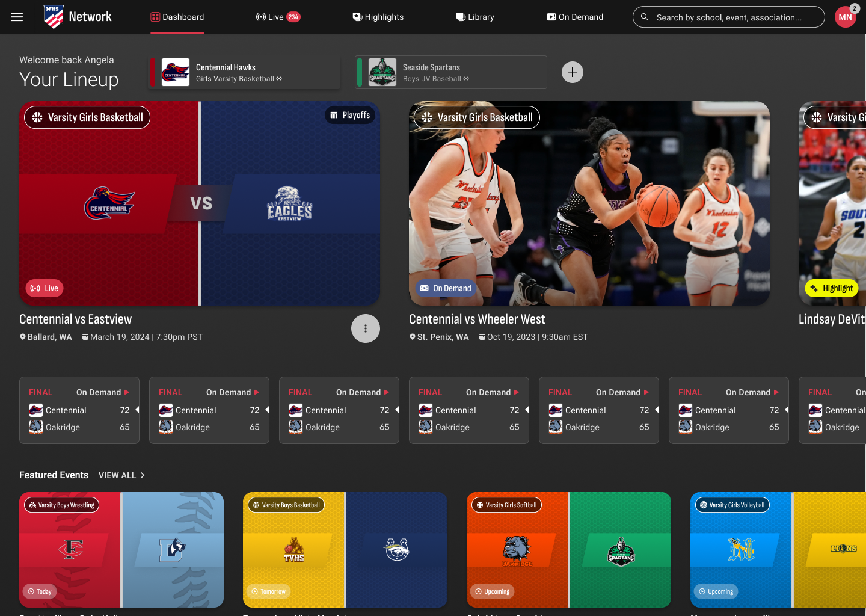
Task: Add a team to Your Lineup
Action: tap(573, 72)
